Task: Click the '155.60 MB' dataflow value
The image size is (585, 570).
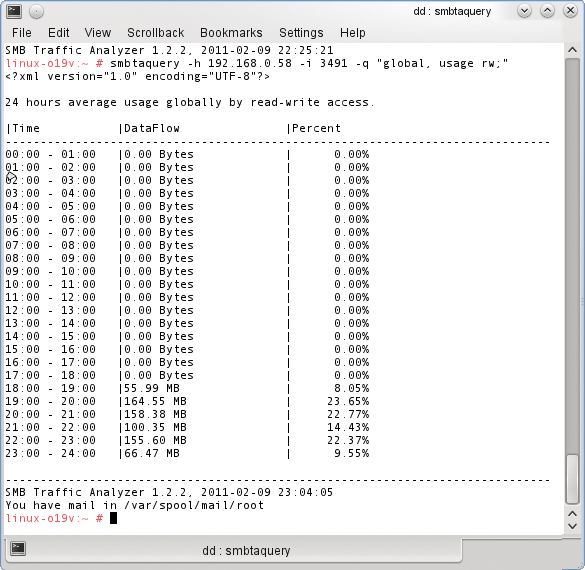Action: (155, 441)
